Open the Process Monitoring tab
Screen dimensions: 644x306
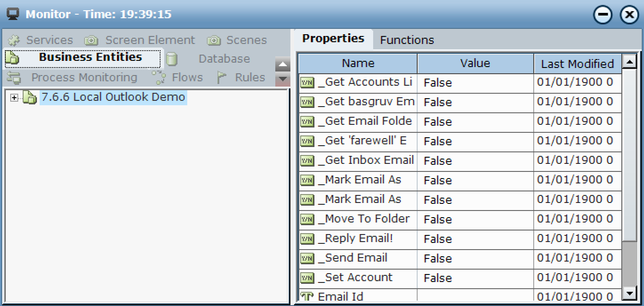click(x=84, y=78)
